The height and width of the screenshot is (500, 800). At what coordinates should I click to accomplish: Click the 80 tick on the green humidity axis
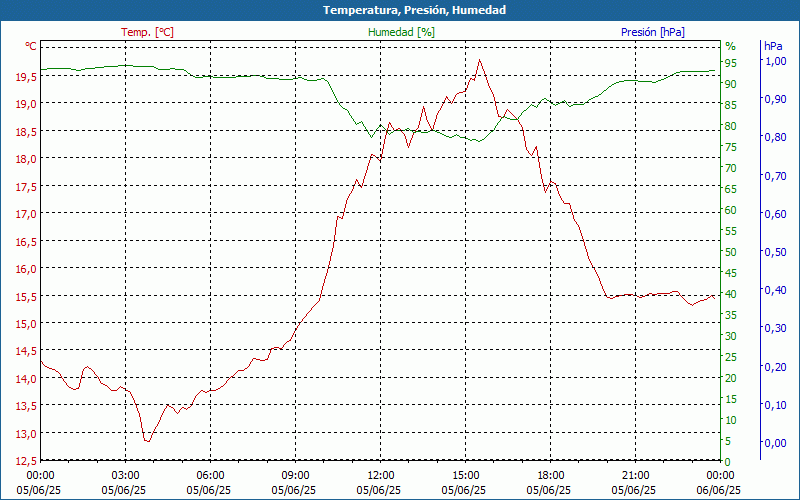tap(730, 127)
